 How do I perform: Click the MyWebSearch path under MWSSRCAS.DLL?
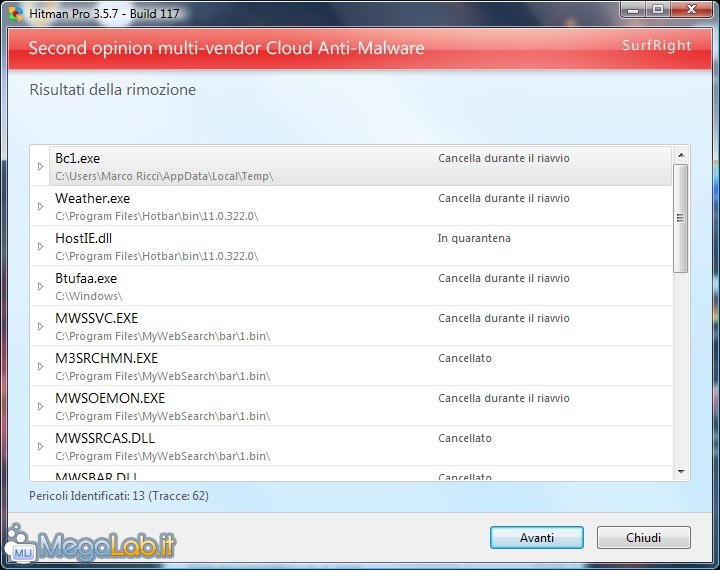163,456
